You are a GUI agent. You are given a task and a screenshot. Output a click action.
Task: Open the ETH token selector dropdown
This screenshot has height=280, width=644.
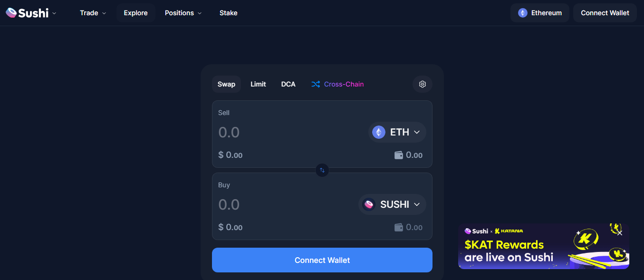click(397, 132)
